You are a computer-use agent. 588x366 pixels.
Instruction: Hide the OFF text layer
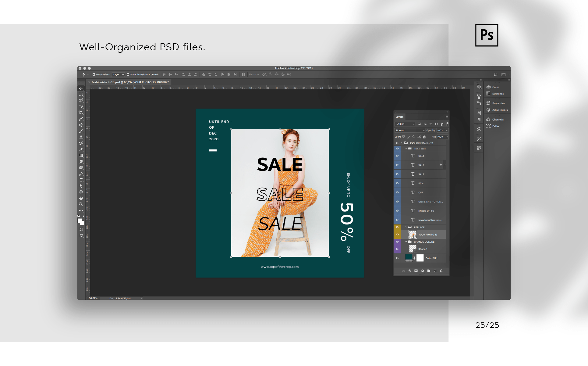pyautogui.click(x=397, y=192)
